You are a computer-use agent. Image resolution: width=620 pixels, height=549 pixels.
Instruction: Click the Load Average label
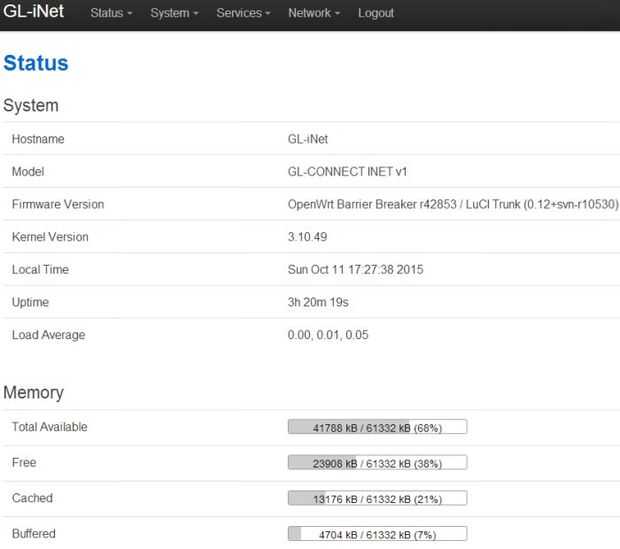click(49, 335)
